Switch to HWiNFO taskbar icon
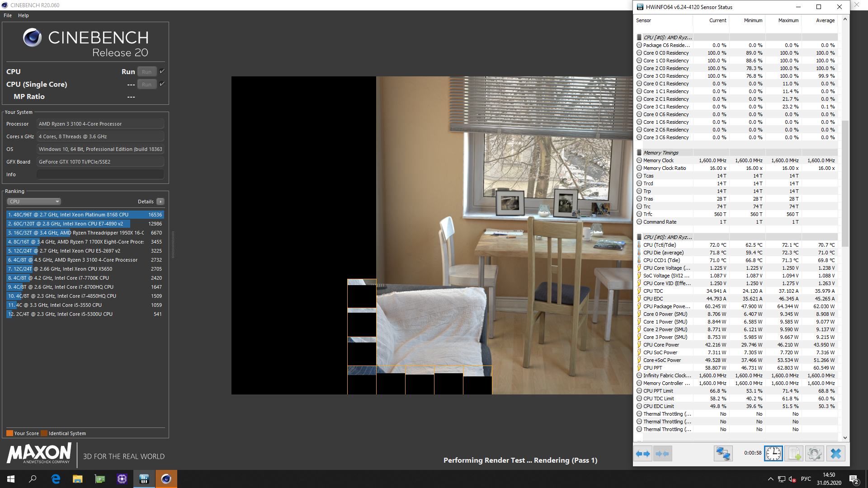 pos(144,479)
